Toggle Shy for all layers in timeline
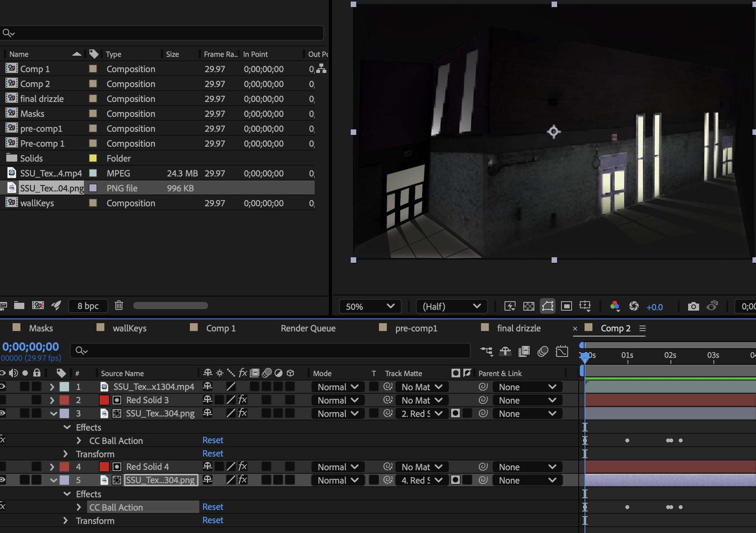The height and width of the screenshot is (533, 756). tap(505, 351)
